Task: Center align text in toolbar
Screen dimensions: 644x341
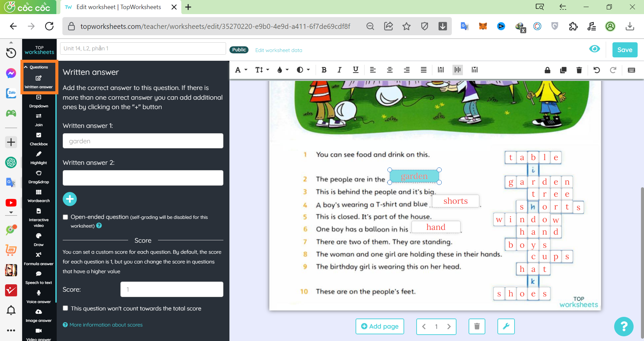Action: [390, 70]
